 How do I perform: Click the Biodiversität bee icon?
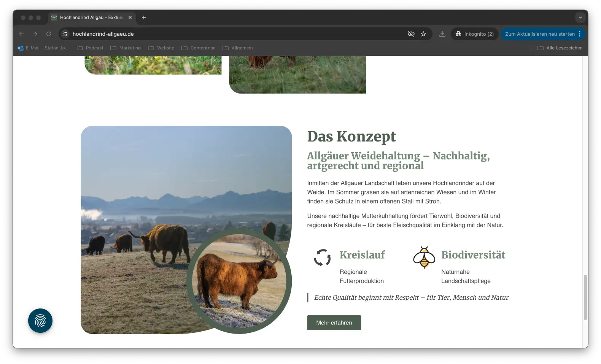[424, 258]
